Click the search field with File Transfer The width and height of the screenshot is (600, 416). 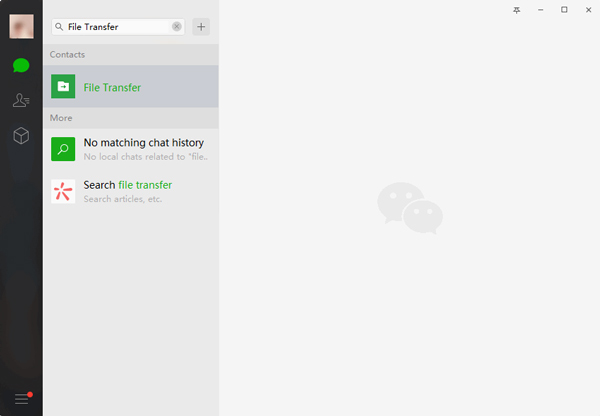pos(118,27)
